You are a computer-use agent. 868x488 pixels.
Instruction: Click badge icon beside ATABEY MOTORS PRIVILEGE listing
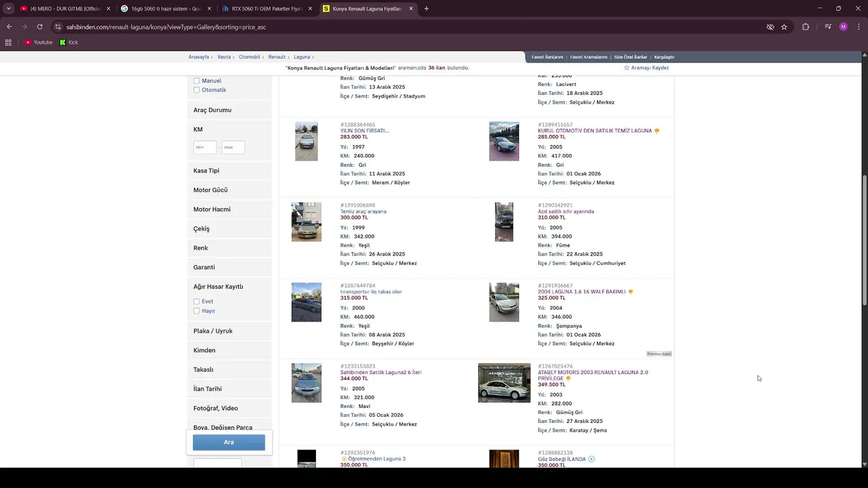pos(568,378)
